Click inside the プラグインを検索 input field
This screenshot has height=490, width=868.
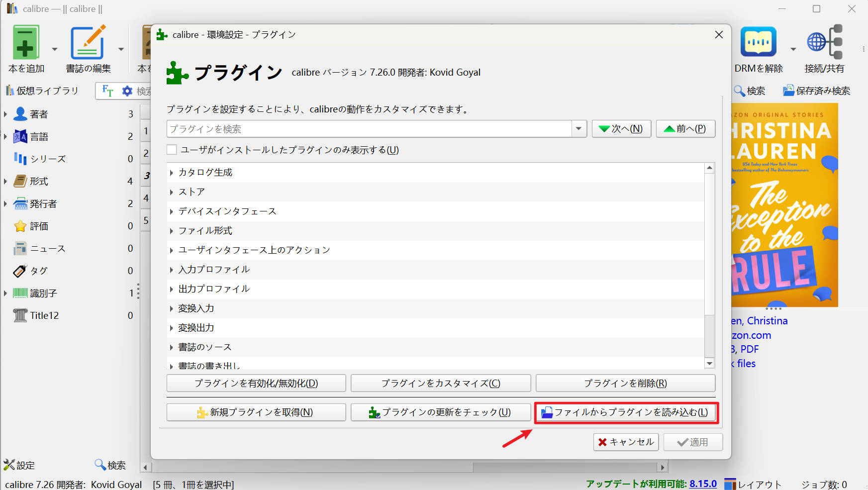tap(348, 129)
